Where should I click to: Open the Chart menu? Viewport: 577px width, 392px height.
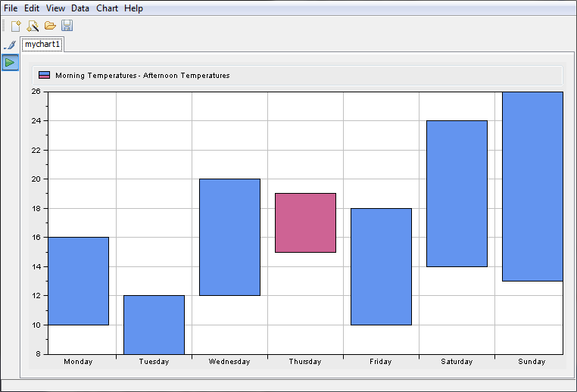[107, 8]
